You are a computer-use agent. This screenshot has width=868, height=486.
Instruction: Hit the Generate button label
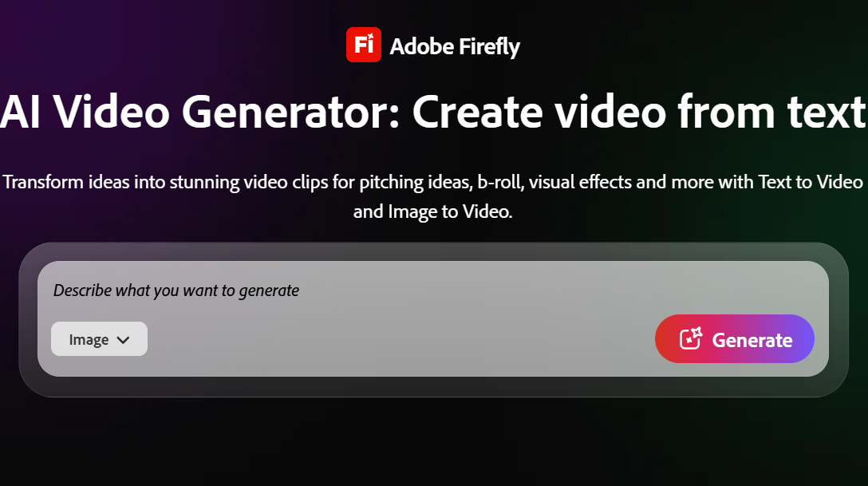(x=752, y=340)
